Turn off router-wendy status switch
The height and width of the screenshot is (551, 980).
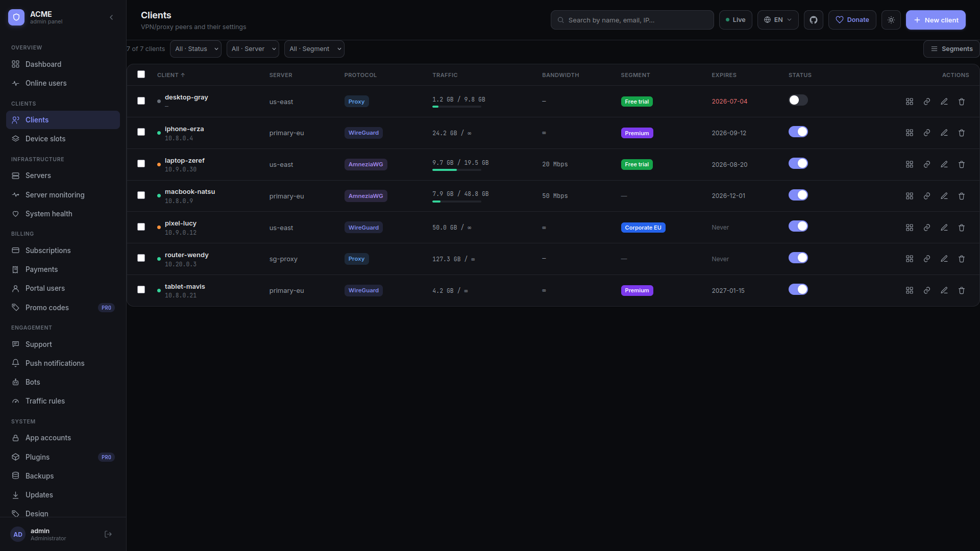(798, 258)
